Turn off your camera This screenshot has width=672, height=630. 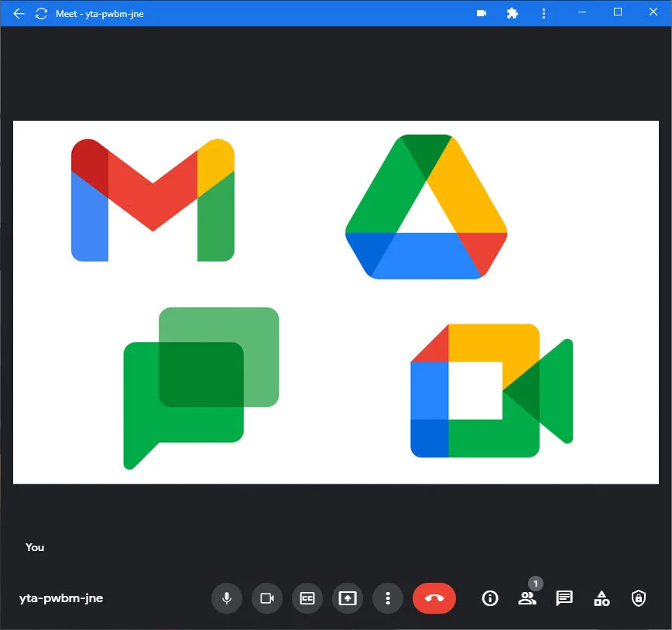[267, 597]
